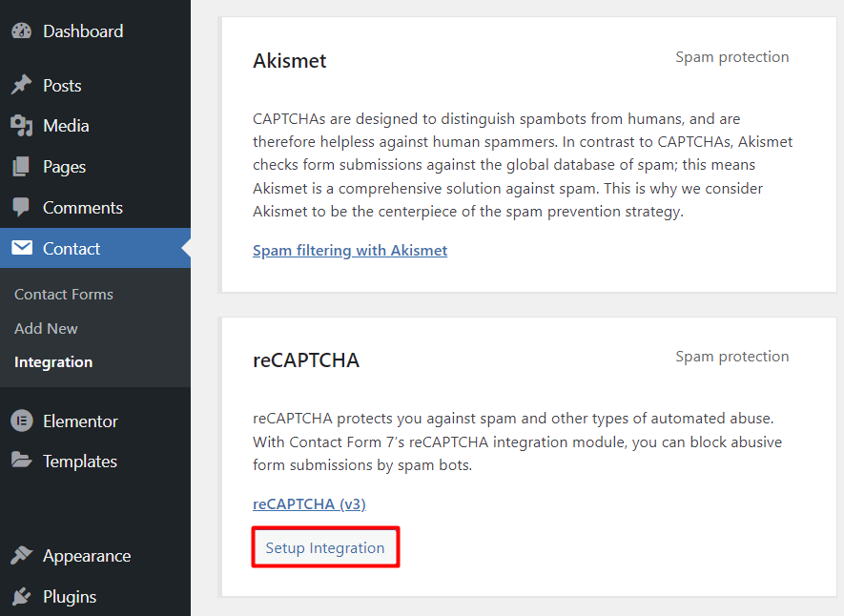Click the Pages icon in sidebar

point(21,166)
